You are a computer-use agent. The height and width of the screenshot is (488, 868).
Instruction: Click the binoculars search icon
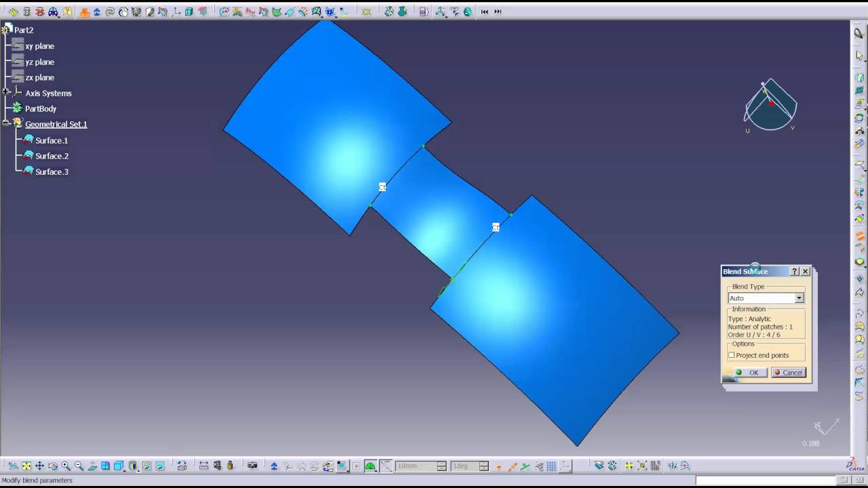pyautogui.click(x=53, y=12)
